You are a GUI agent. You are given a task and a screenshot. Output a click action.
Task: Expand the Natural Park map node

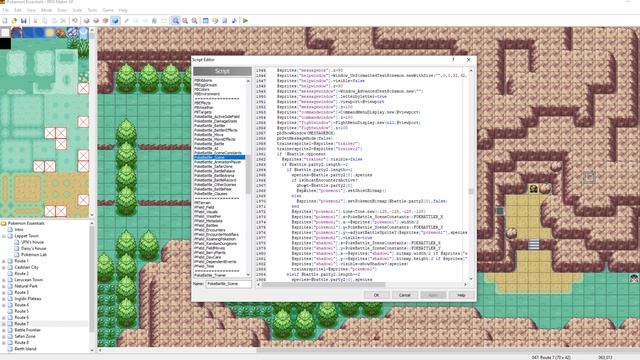pos(4,286)
